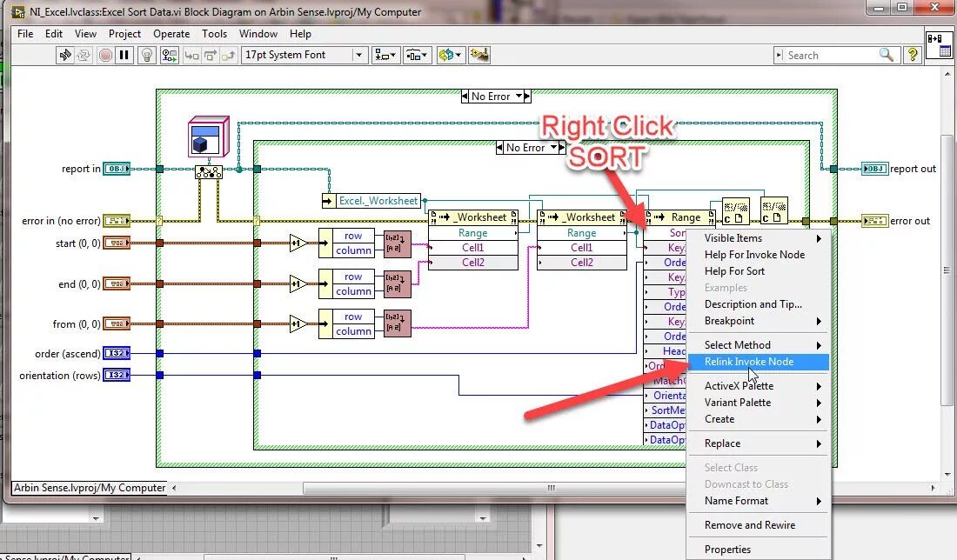The width and height of the screenshot is (957, 560).
Task: Open the Distribute Objects dropdown
Action: coord(417,56)
